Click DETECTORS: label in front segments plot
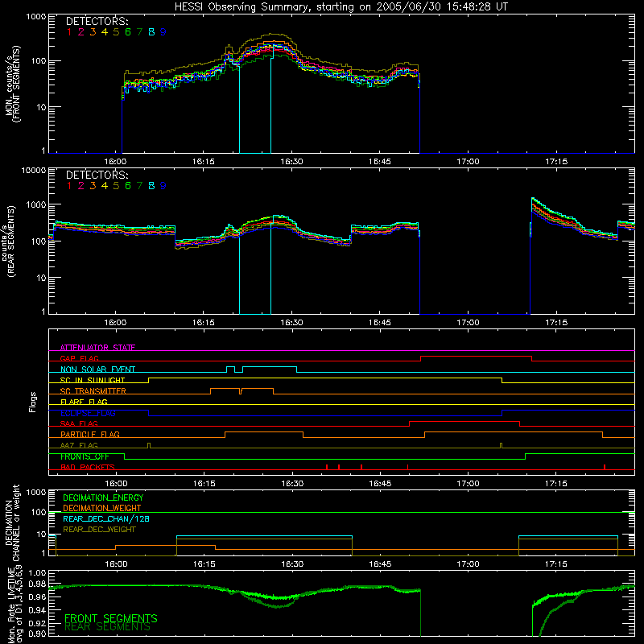The image size is (644, 644). 97,22
